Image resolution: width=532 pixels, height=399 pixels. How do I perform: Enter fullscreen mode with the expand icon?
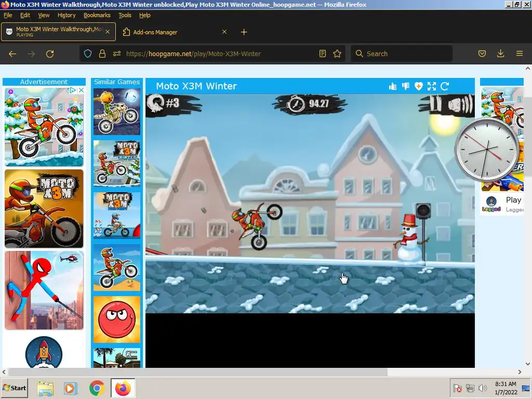(x=432, y=87)
